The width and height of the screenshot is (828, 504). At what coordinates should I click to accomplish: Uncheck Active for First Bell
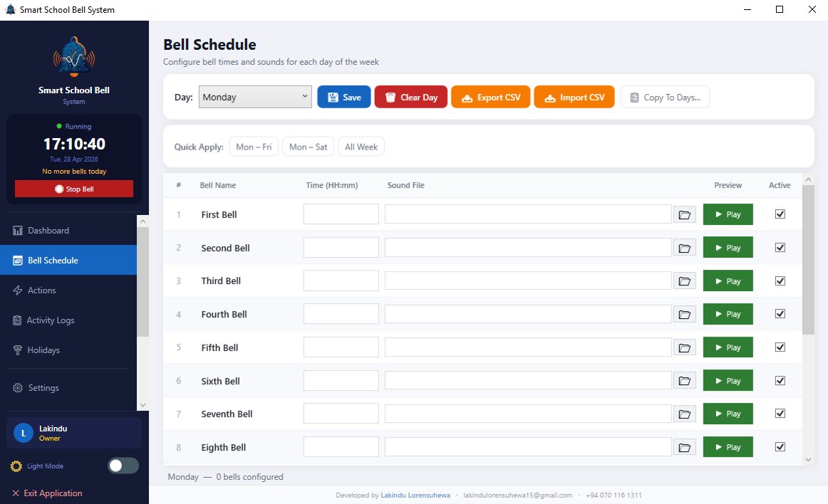(780, 214)
